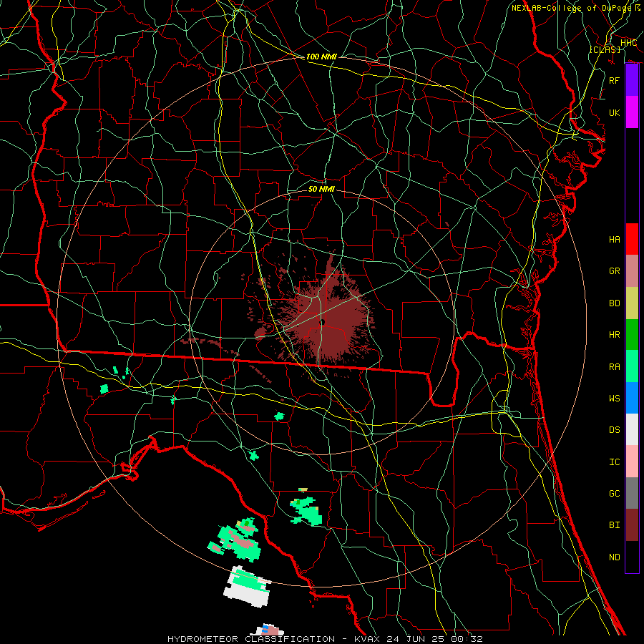Select the BD yellow legend color
This screenshot has height=644, width=644.
click(x=632, y=303)
